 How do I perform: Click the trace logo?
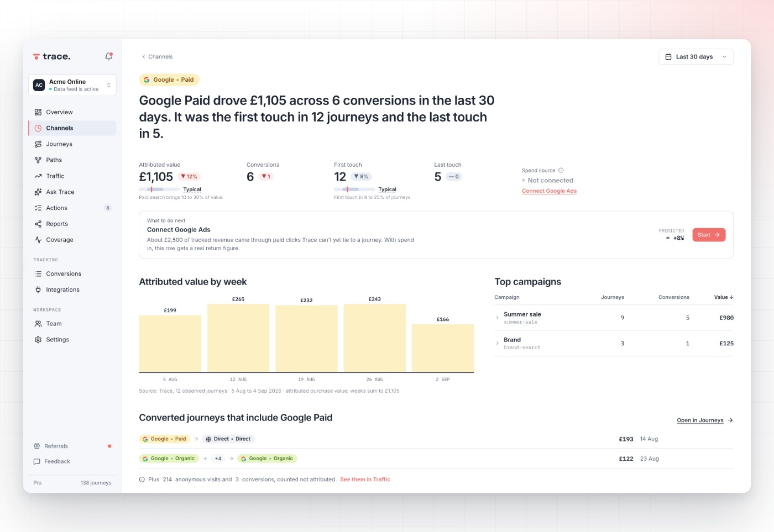click(x=51, y=56)
